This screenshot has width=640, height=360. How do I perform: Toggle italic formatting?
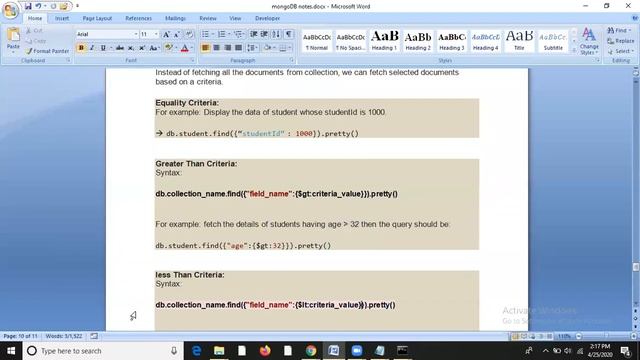point(92,48)
